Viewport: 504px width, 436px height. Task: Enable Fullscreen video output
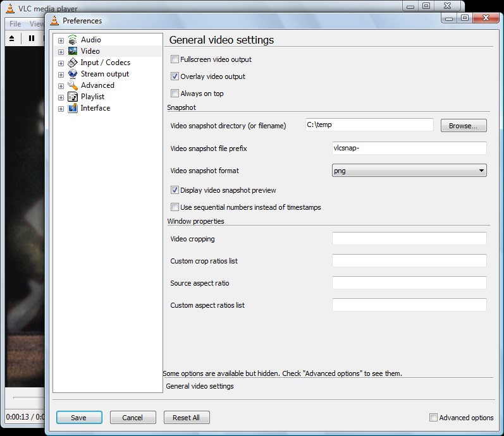pyautogui.click(x=175, y=59)
